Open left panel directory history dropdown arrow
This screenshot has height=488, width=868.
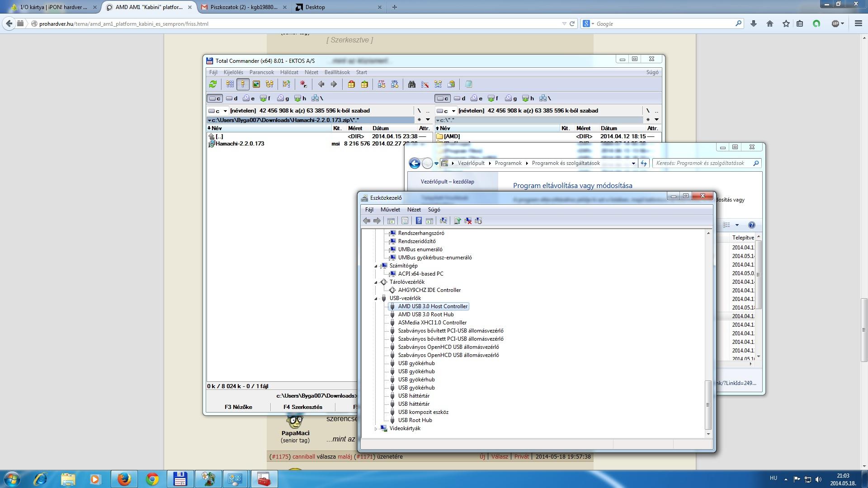click(428, 120)
